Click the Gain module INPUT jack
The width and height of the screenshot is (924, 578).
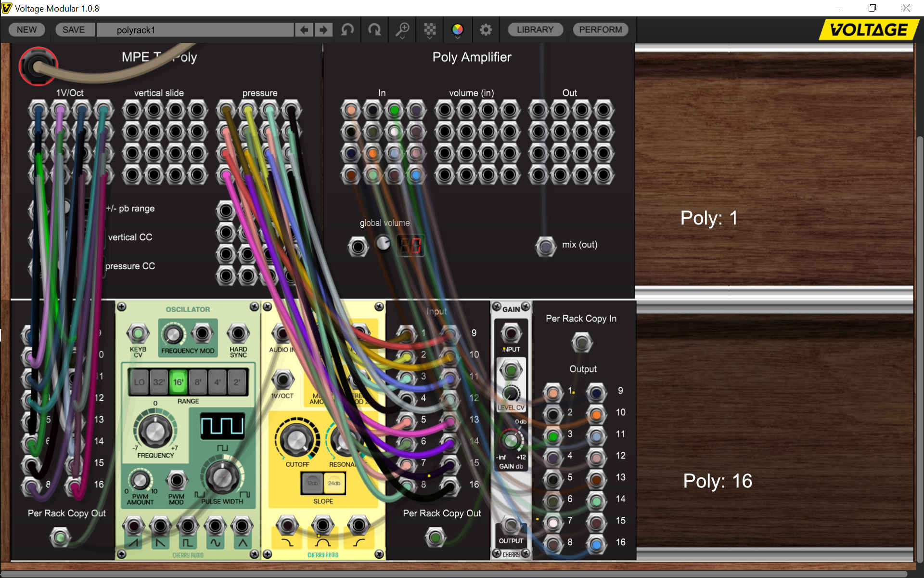click(511, 333)
